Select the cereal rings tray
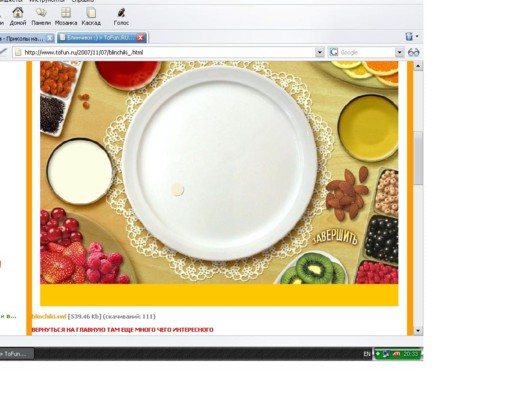Image resolution: width=524 pixels, height=393 pixels. (x=387, y=192)
